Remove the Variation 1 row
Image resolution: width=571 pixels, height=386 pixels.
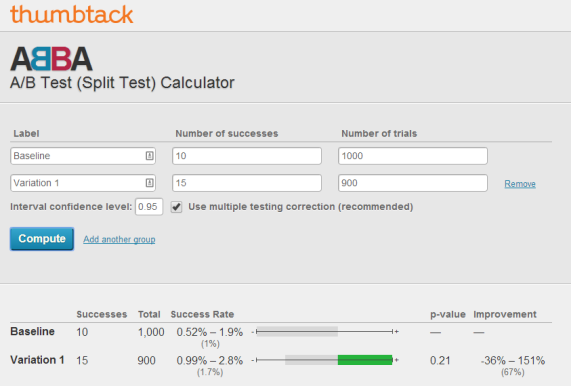pyautogui.click(x=520, y=184)
